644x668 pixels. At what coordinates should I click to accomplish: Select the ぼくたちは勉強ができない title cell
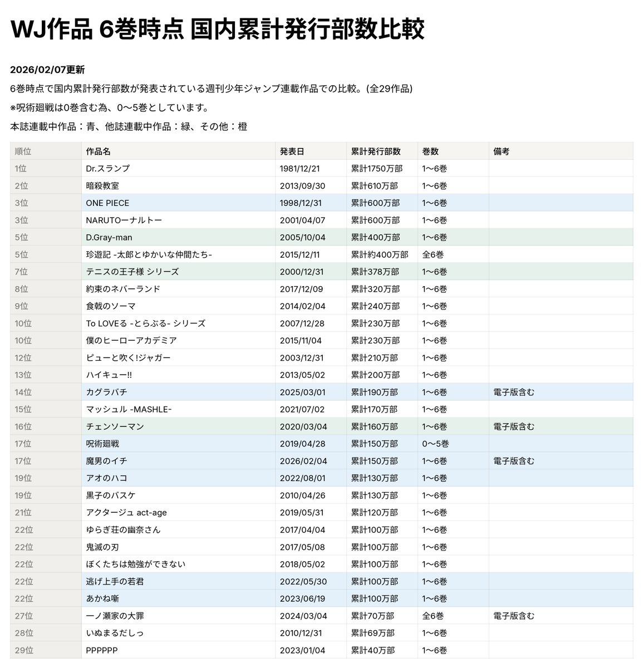[x=178, y=564]
